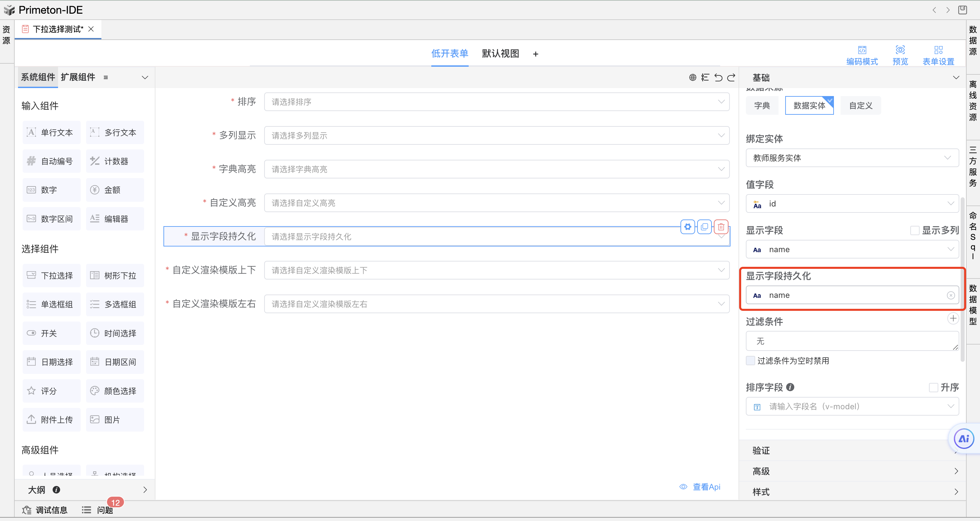The width and height of the screenshot is (980, 521).
Task: Delete the selected field with trash icon
Action: pos(721,227)
